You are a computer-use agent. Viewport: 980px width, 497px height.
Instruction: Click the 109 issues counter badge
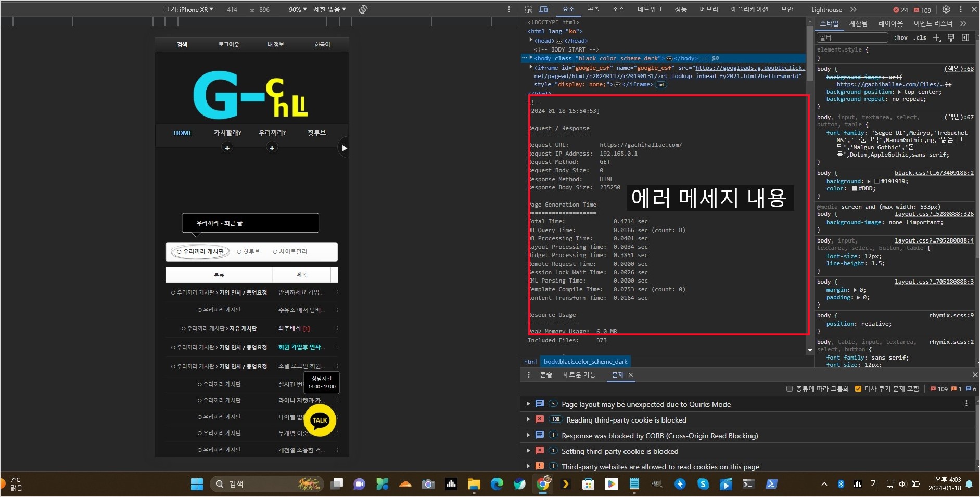[923, 10]
